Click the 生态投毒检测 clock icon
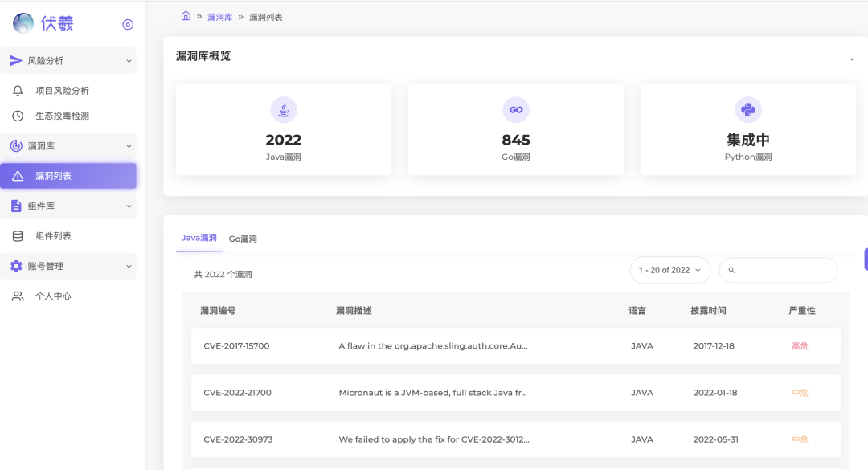 (x=18, y=114)
